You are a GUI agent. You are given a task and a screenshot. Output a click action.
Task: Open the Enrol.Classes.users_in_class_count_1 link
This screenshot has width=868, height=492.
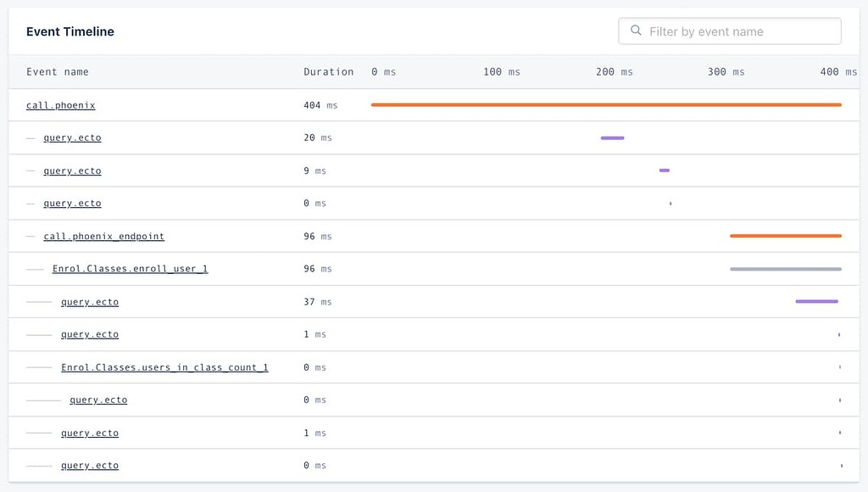coord(164,367)
